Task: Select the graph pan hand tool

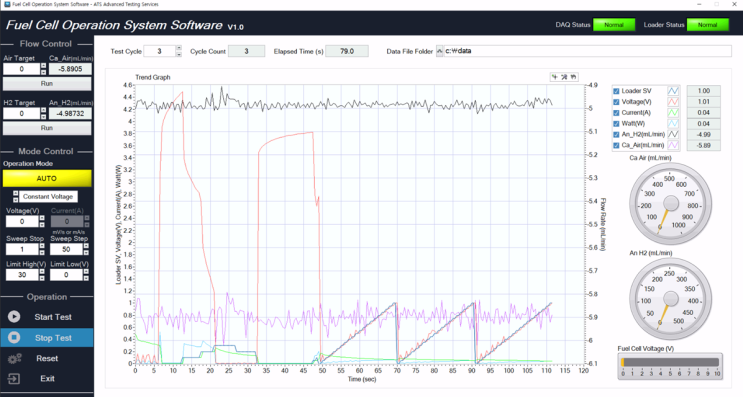Action: tap(573, 77)
